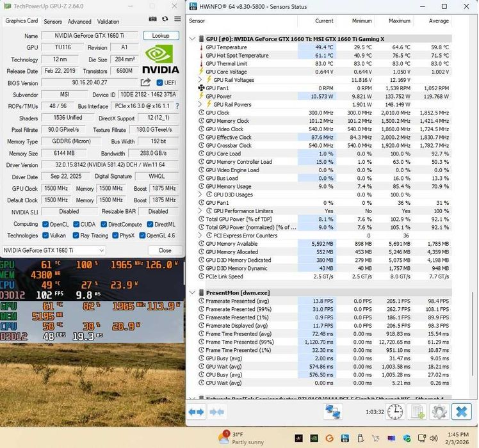Open the Windows Security tray icon
The width and height of the screenshot is (479, 448).
[407, 438]
